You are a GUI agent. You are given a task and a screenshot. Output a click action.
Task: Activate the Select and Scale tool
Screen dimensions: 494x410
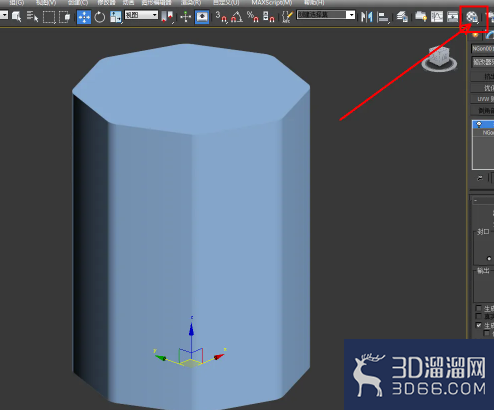(116, 17)
